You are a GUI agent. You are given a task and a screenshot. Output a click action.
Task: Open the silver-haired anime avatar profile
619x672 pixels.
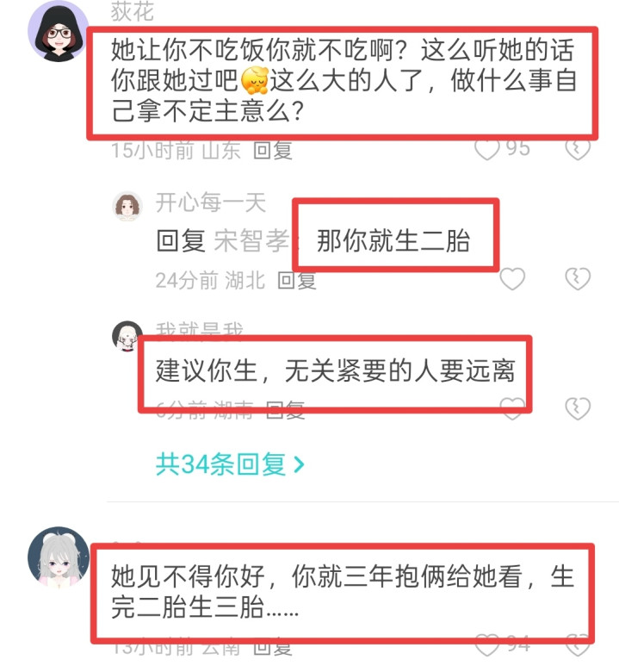(59, 557)
